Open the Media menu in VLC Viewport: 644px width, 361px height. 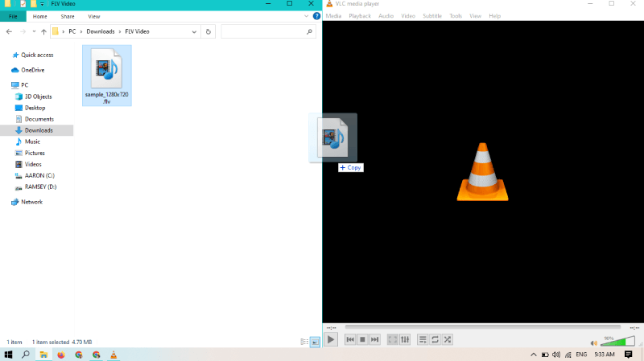333,16
